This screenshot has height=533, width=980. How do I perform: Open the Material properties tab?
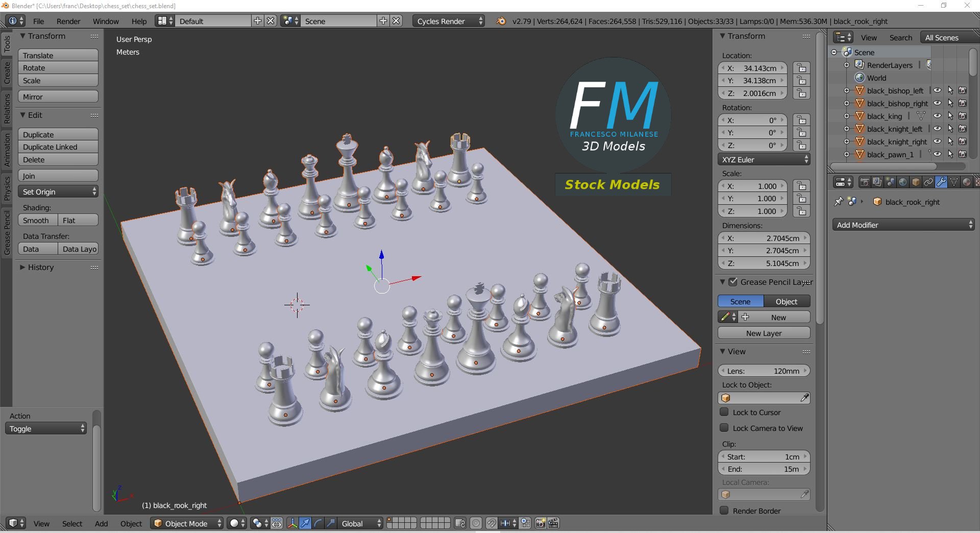(968, 181)
